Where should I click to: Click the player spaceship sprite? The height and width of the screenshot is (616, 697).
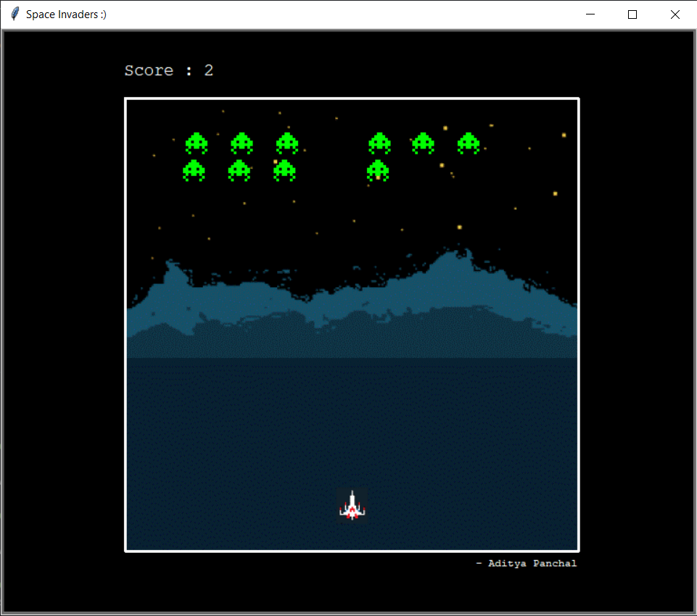click(352, 505)
